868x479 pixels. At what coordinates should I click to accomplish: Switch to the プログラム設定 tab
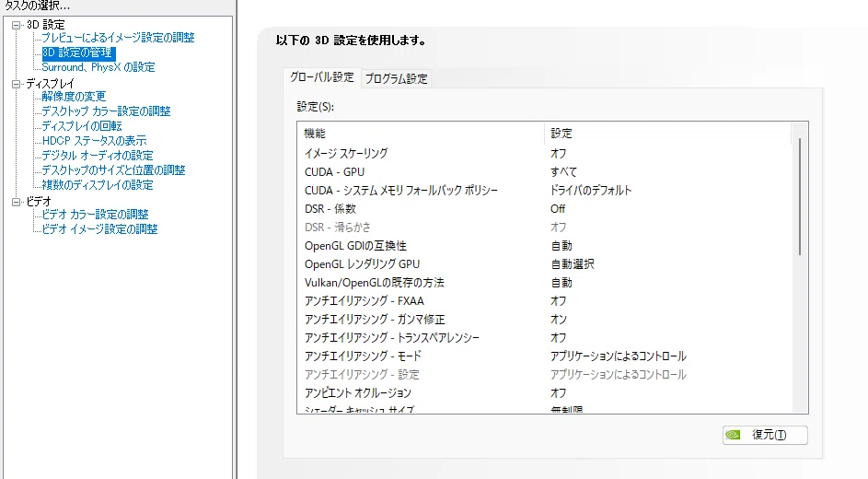[x=397, y=78]
